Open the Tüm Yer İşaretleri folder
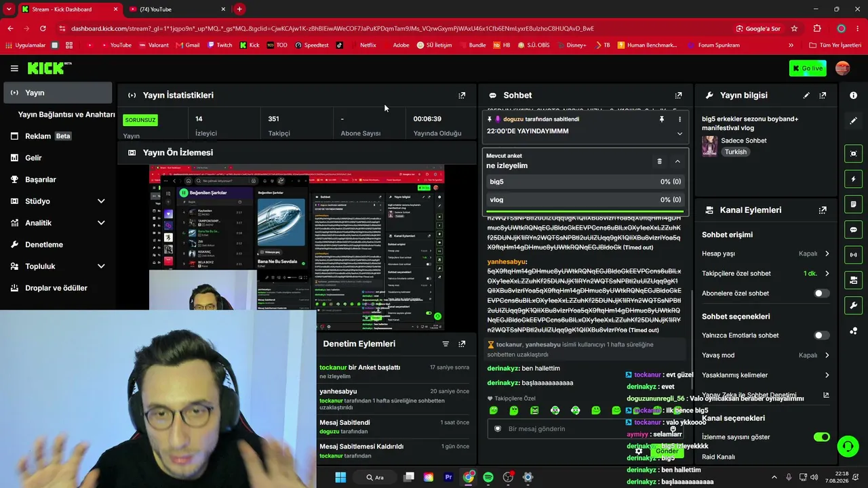This screenshot has width=868, height=488. [835, 45]
